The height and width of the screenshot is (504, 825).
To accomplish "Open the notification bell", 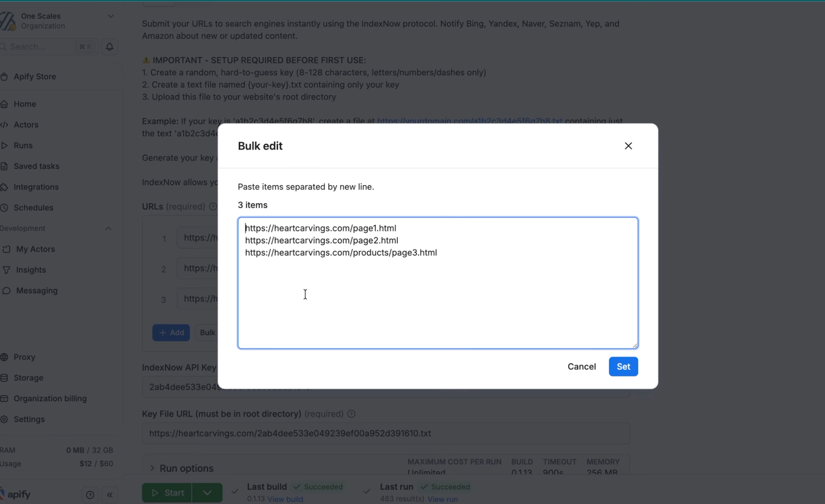I will pos(109,46).
